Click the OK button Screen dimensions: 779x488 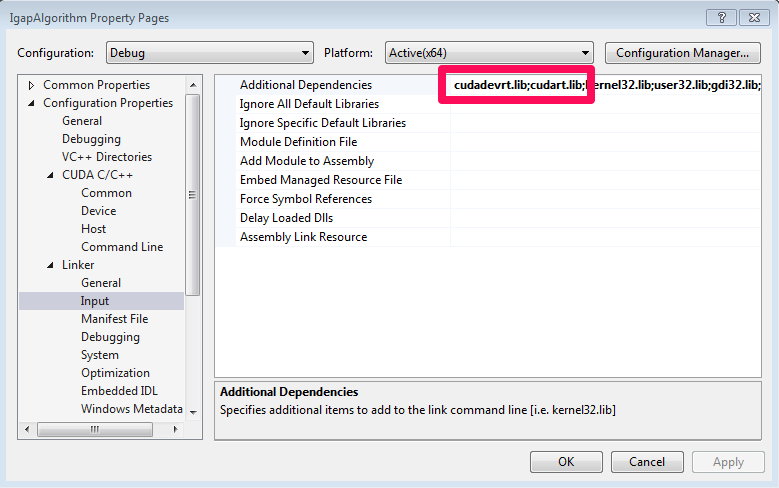(566, 462)
